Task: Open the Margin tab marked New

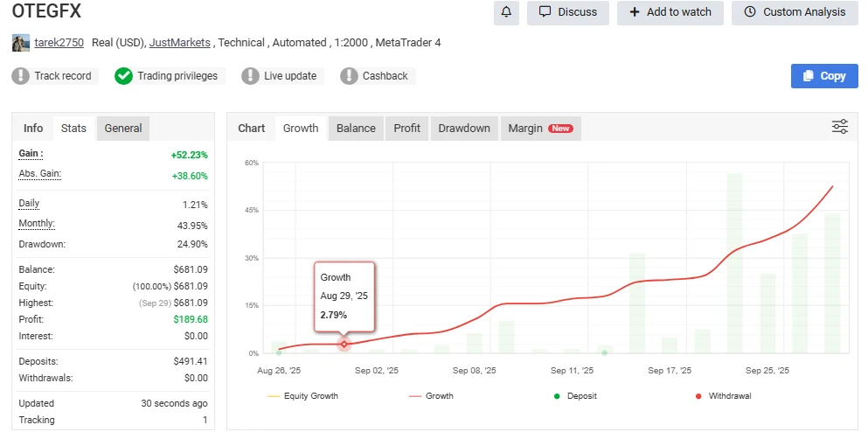Action: [x=539, y=128]
